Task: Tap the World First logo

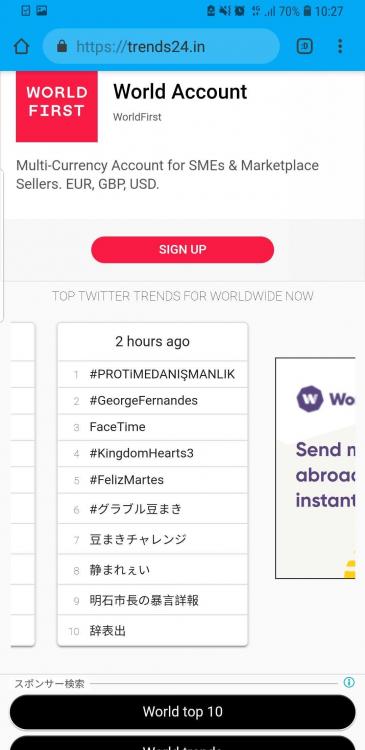Action: pos(56,106)
